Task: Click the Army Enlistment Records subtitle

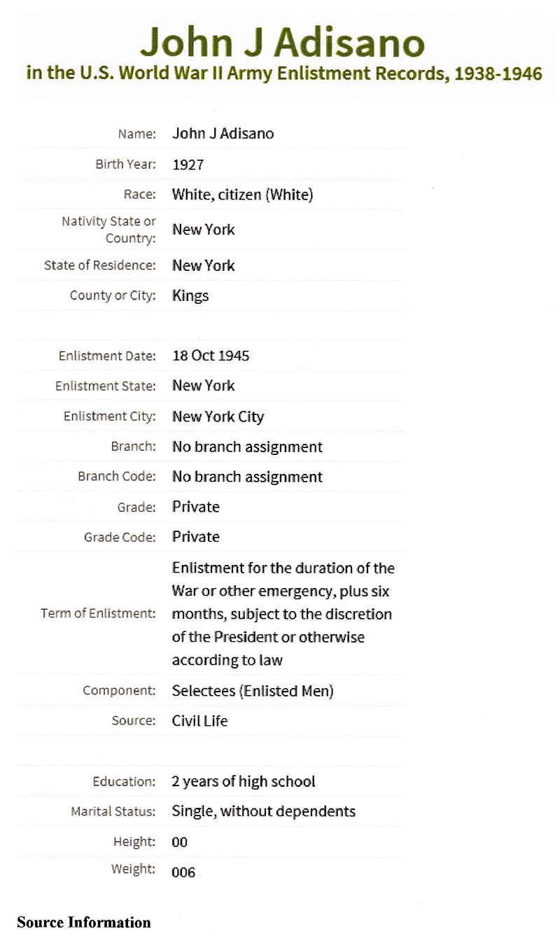Action: (283, 73)
